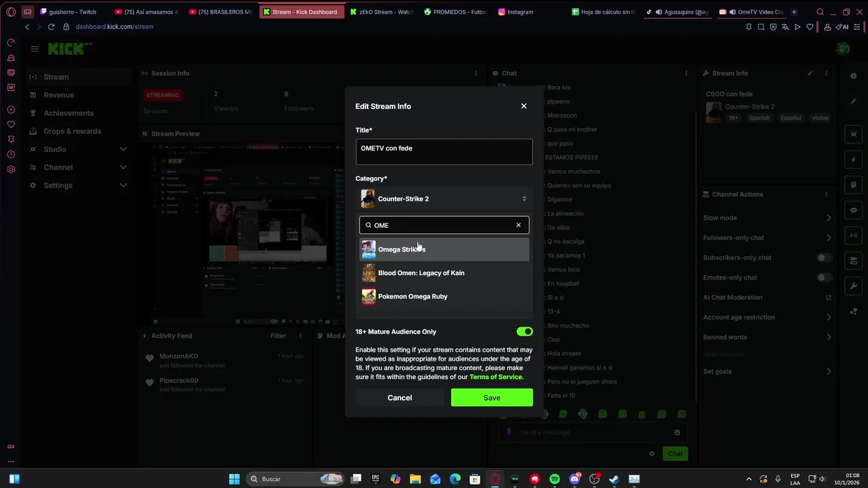Click the info icon in right toolbar

[854, 76]
